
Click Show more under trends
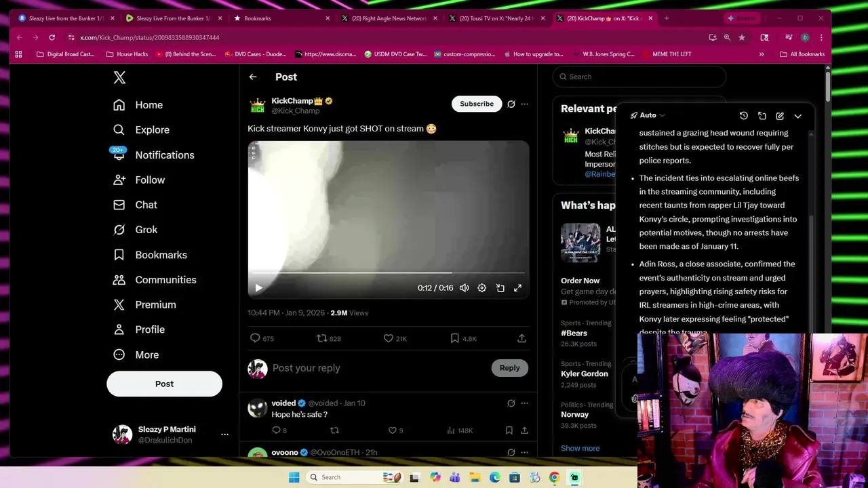pos(580,449)
